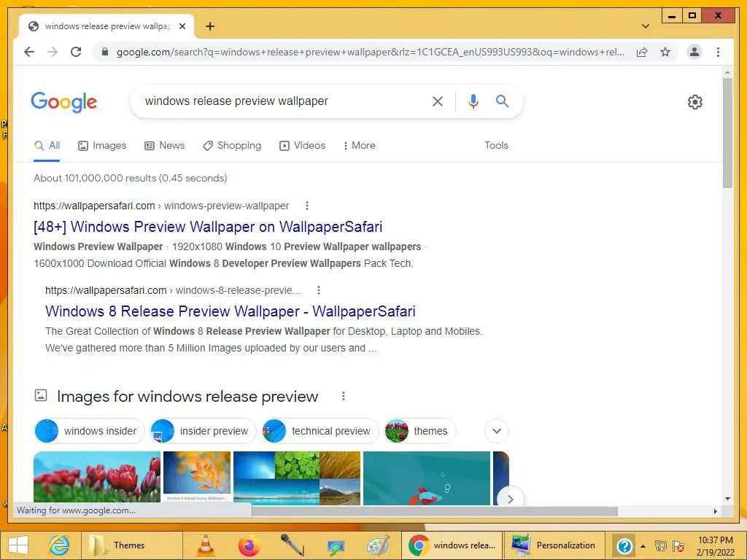Screen dimensions: 747x560
Task: Open the Action Center flag icon
Action: click(x=678, y=545)
